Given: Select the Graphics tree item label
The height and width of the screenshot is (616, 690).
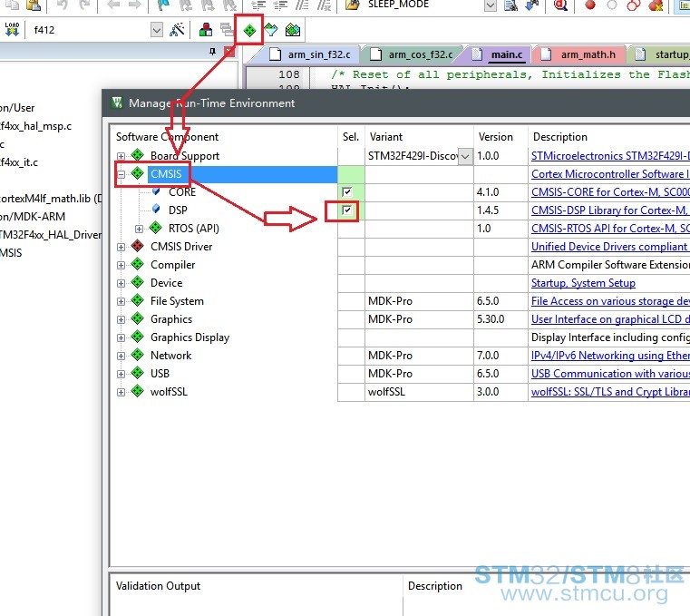Looking at the screenshot, I should click(x=171, y=318).
